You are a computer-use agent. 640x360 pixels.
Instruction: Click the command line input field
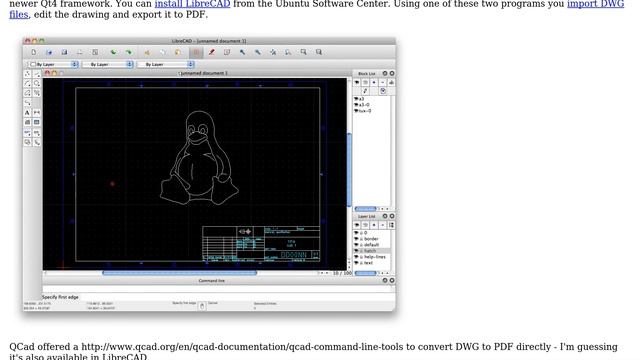[x=218, y=289]
